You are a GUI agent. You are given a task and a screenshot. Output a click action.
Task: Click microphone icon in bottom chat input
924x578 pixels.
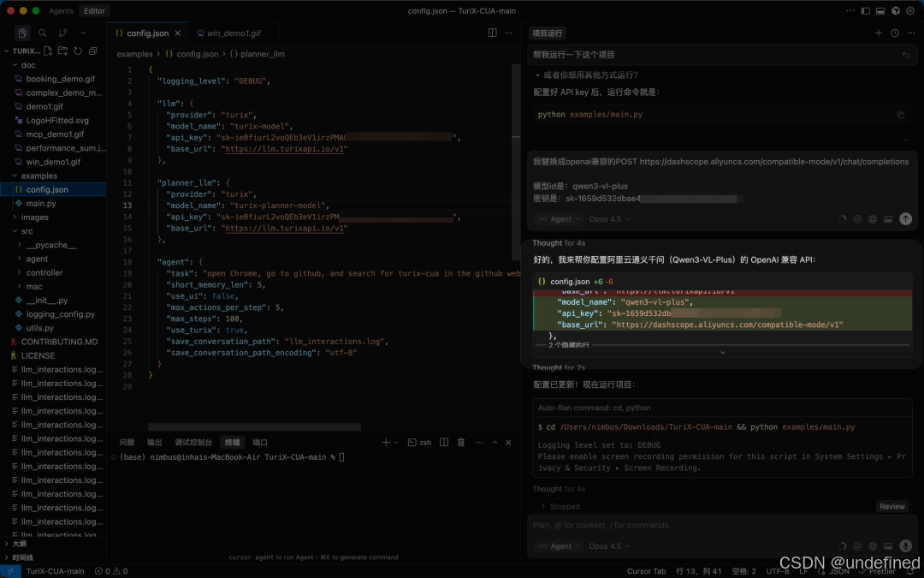906,546
